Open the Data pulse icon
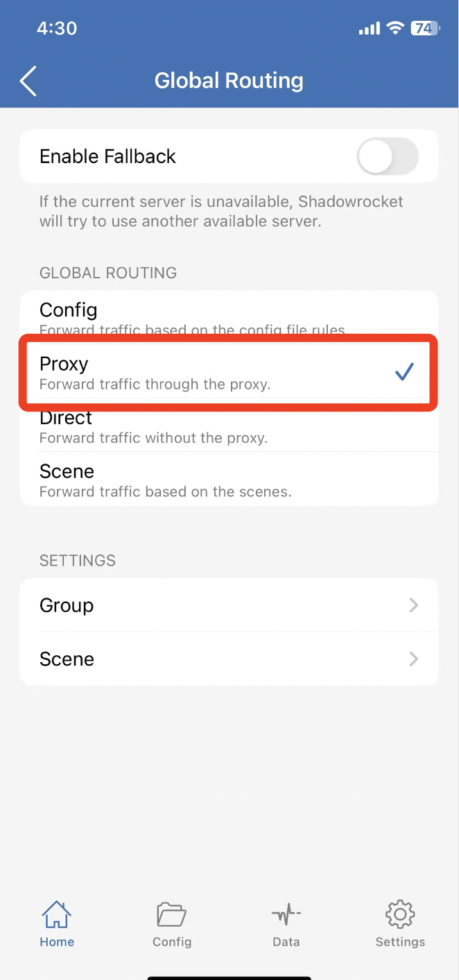459x980 pixels. [286, 914]
